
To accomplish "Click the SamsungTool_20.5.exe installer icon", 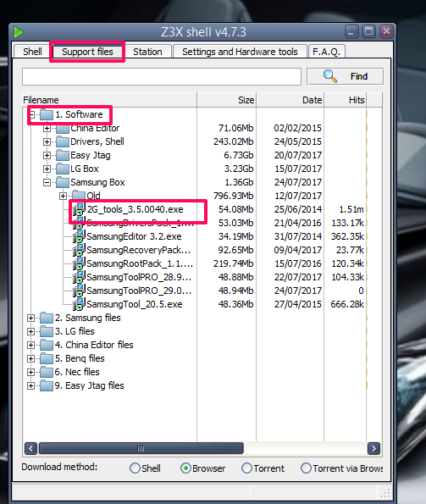I will tap(79, 304).
